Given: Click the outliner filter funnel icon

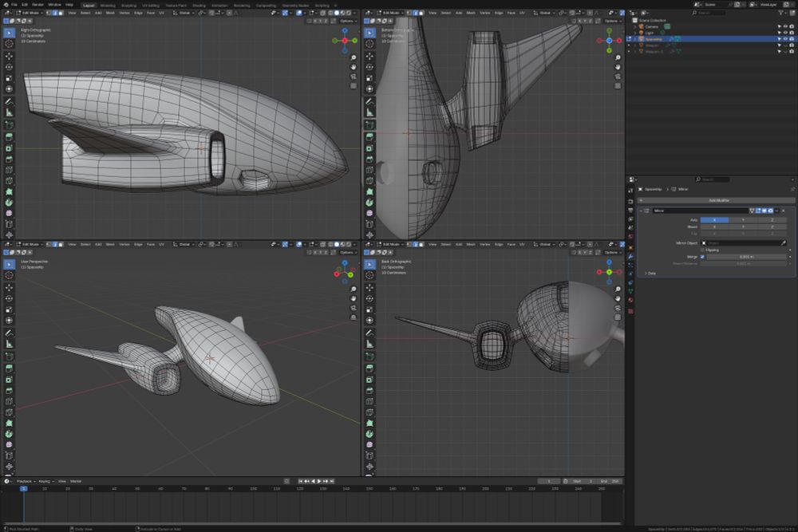Looking at the screenshot, I should (x=780, y=13).
